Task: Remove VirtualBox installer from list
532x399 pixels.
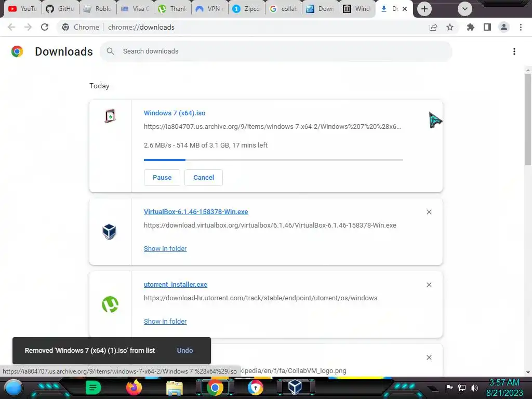Action: click(x=429, y=212)
